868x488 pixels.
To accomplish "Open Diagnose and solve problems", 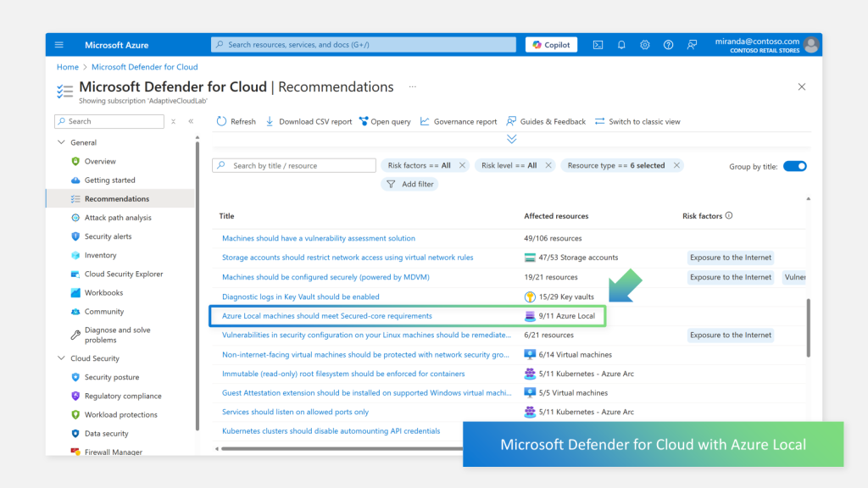I will 117,335.
